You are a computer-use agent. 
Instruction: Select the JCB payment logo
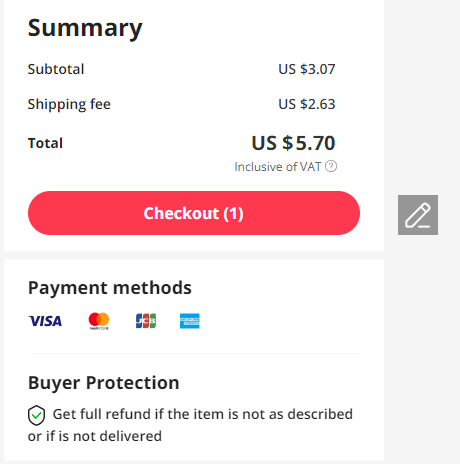146,321
